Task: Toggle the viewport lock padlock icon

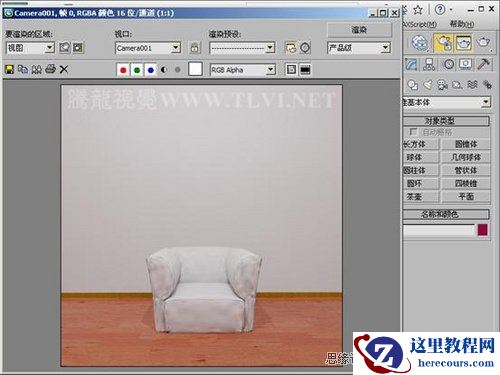Action: (195, 48)
